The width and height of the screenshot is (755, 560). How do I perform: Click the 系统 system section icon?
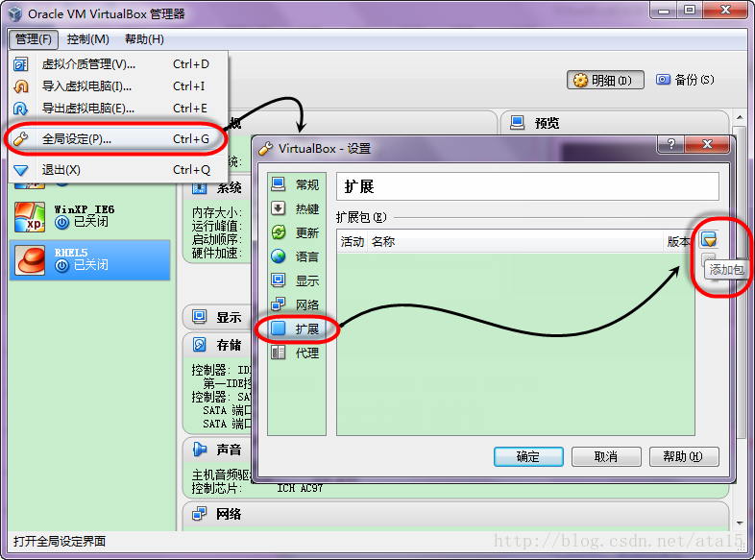[200, 188]
